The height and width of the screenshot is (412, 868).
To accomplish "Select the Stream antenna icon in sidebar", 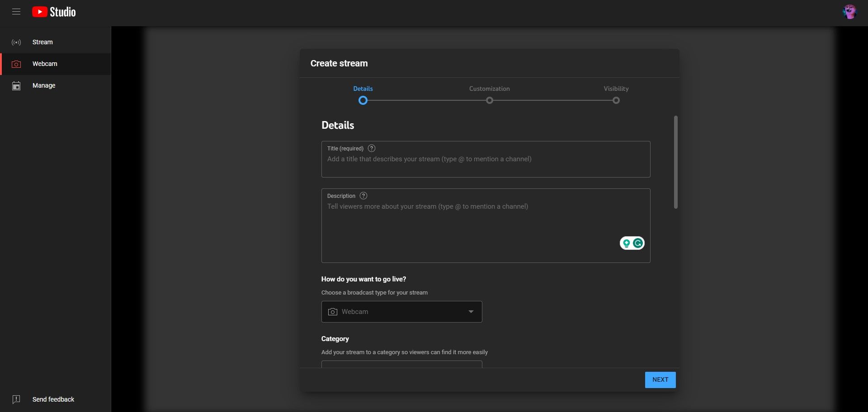I will tap(16, 42).
